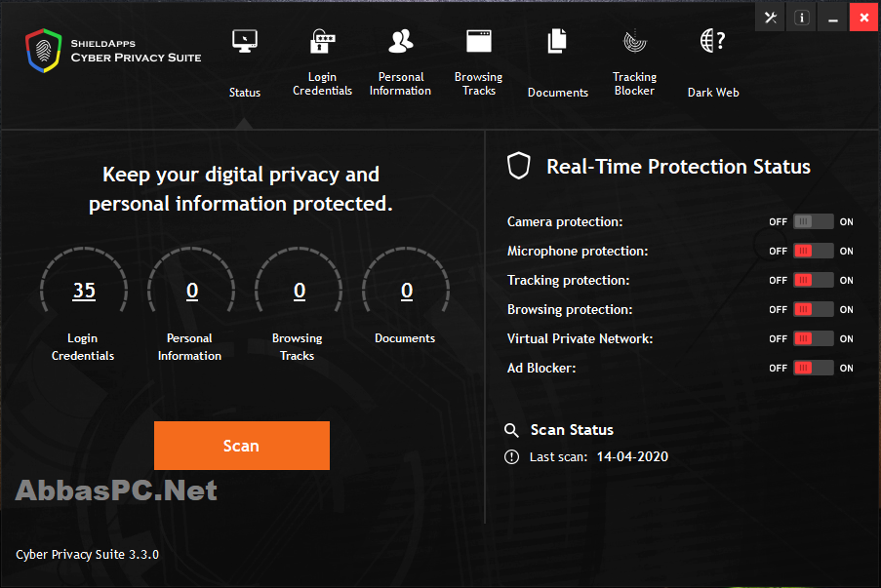Show the info (i) about icon
Image resolution: width=881 pixels, height=588 pixels.
pyautogui.click(x=802, y=18)
